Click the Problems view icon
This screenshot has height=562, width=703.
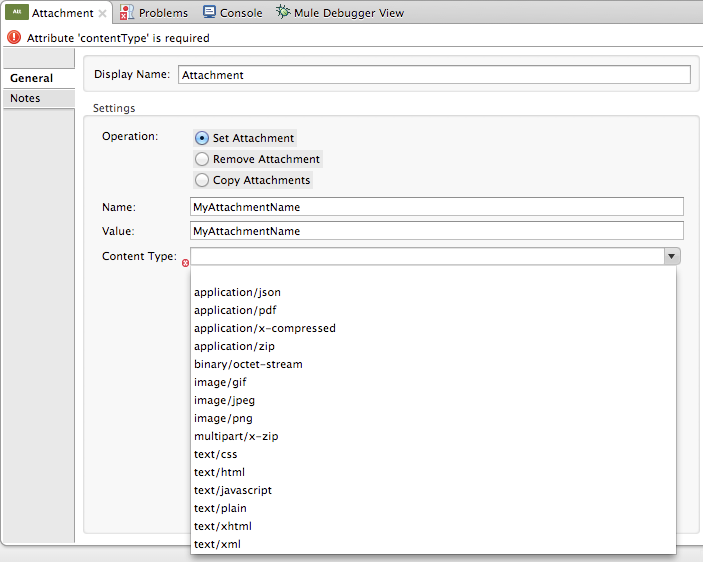pos(127,13)
